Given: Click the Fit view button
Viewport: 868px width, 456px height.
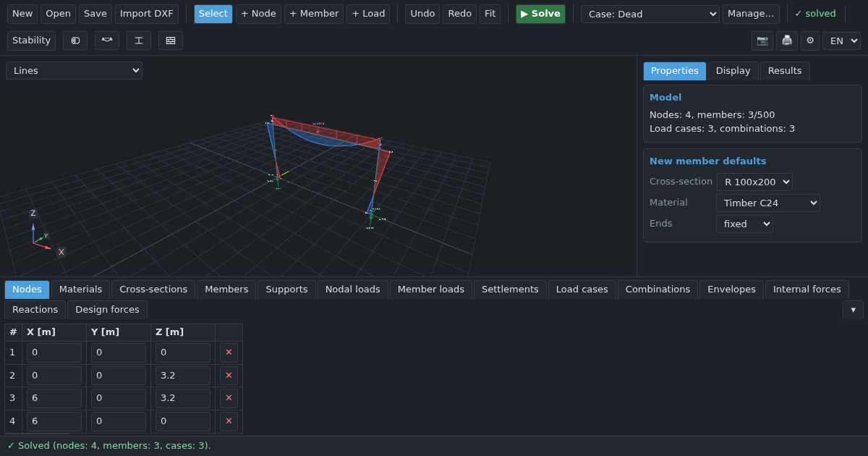Looking at the screenshot, I should pos(490,14).
